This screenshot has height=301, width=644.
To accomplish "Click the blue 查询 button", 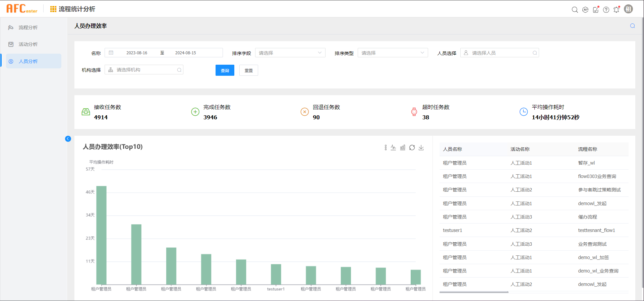I will pyautogui.click(x=225, y=70).
